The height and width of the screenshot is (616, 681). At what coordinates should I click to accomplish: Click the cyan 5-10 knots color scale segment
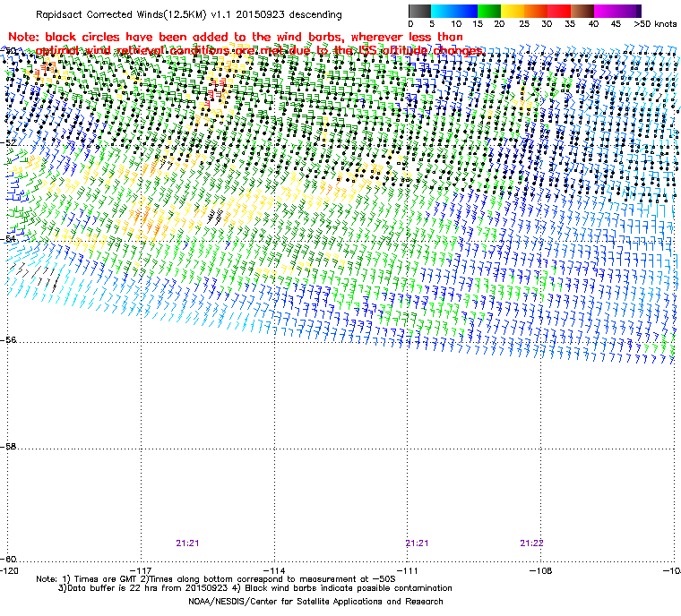point(443,11)
